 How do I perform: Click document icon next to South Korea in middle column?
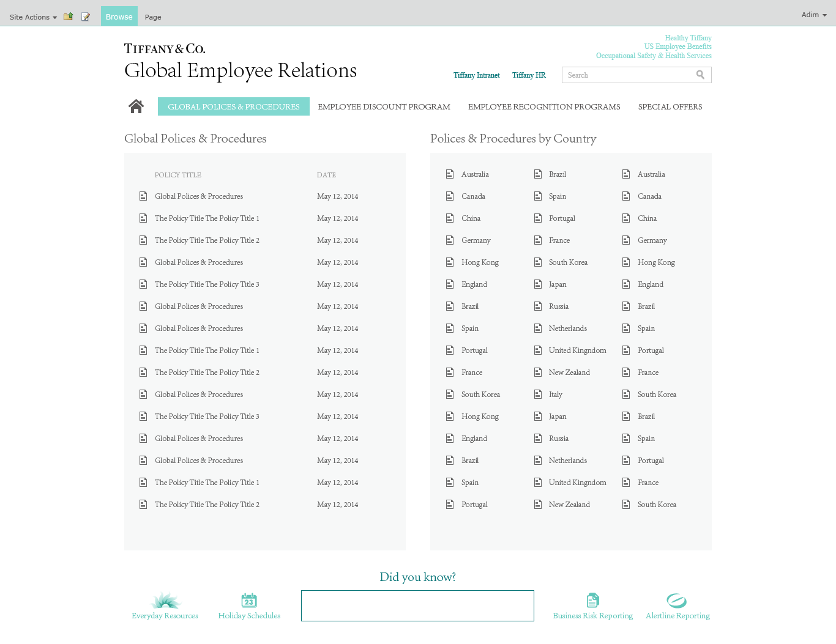click(x=538, y=262)
